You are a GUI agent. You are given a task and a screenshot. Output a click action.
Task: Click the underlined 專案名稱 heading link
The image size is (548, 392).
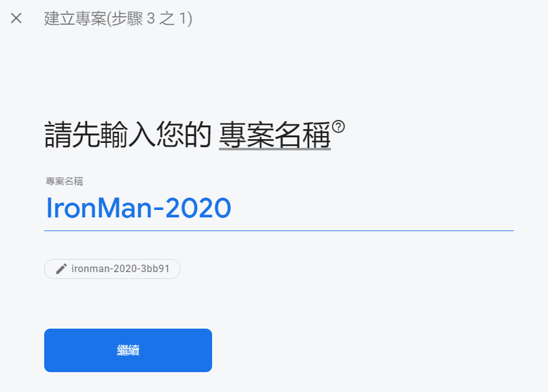275,135
